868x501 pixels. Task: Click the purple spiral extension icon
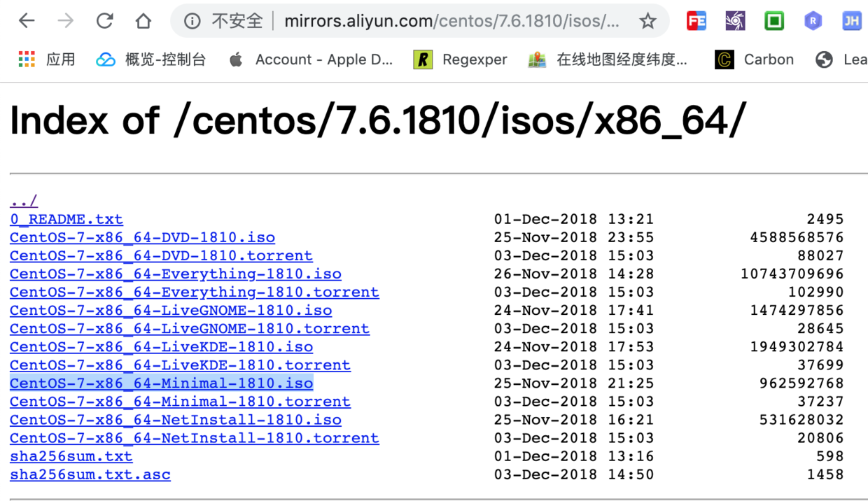[735, 21]
